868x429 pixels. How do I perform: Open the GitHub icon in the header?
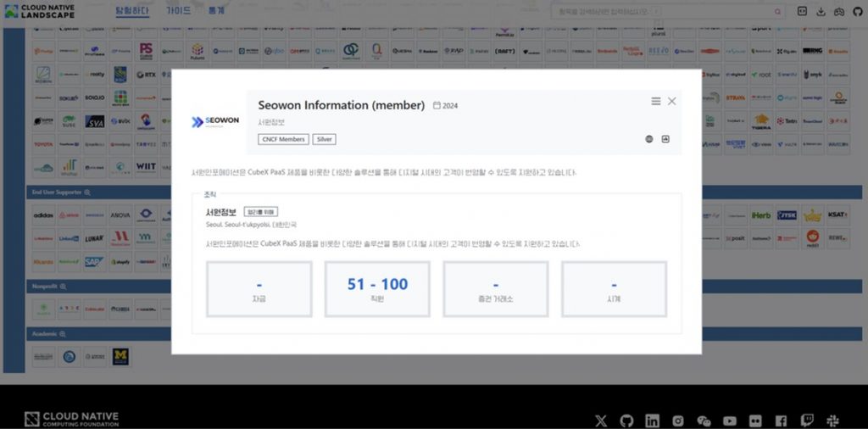click(858, 12)
